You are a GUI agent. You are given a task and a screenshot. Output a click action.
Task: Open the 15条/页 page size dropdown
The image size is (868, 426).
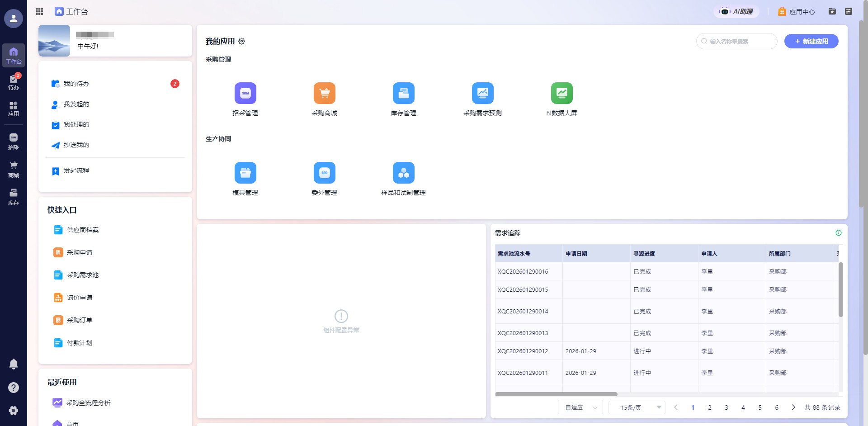pyautogui.click(x=637, y=407)
